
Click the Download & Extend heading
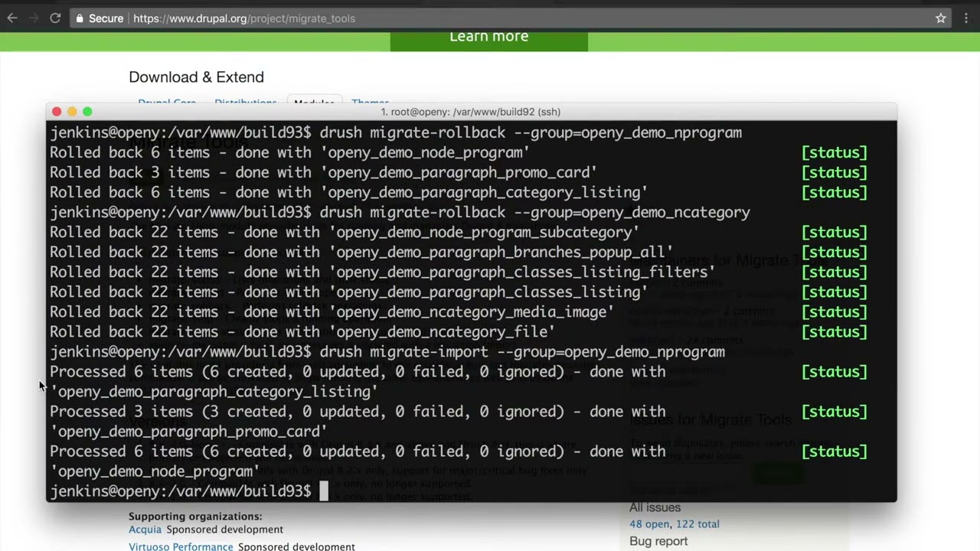click(x=196, y=77)
